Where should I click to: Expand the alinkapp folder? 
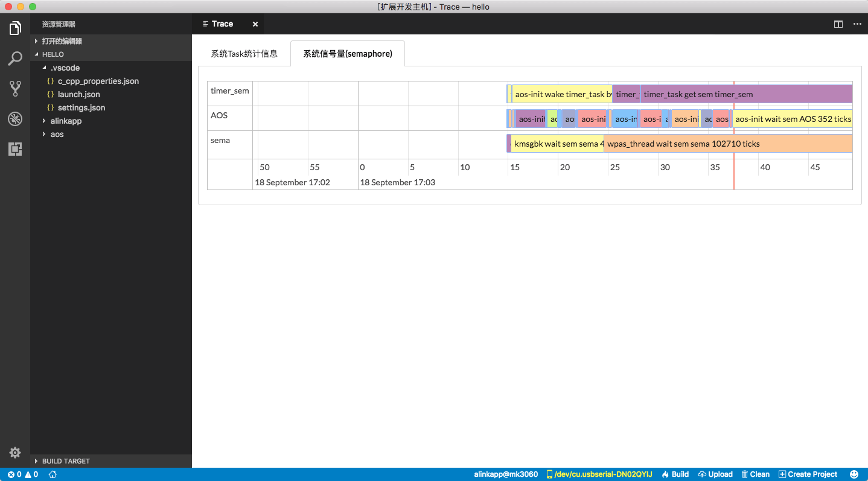click(x=111, y=121)
